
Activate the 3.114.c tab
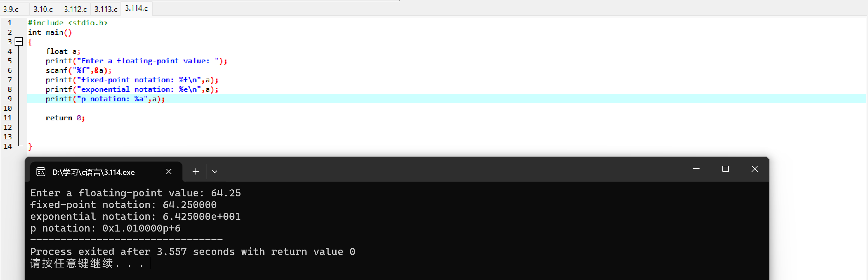(x=136, y=9)
